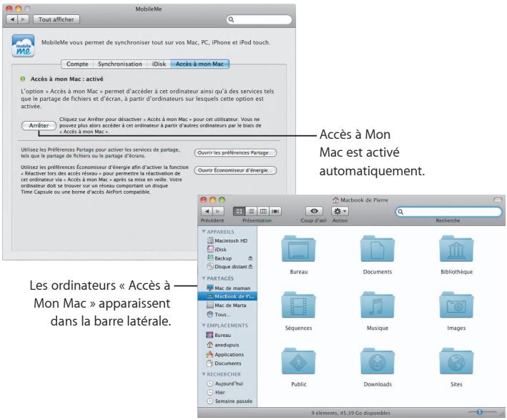Select the Musique folder icon

point(378,305)
